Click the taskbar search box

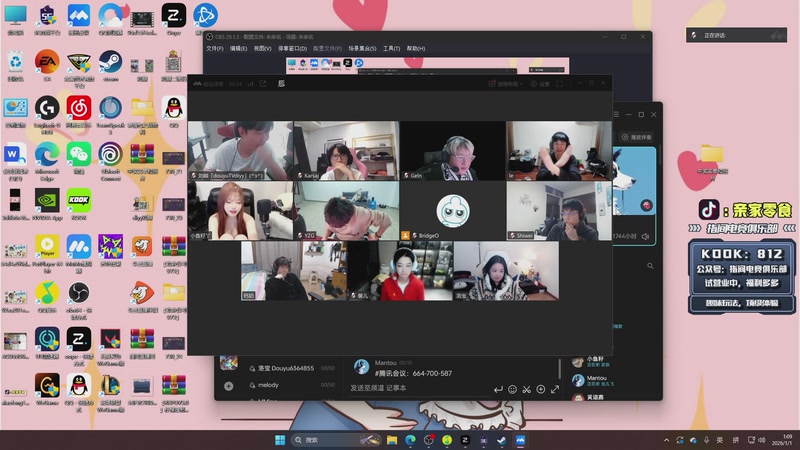coord(336,440)
